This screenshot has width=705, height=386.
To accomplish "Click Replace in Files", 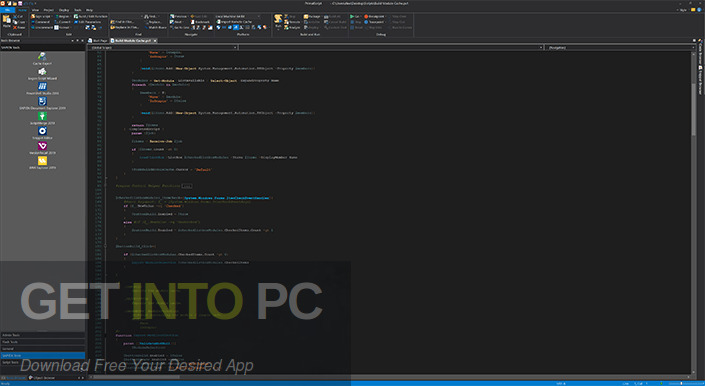I will [125, 27].
